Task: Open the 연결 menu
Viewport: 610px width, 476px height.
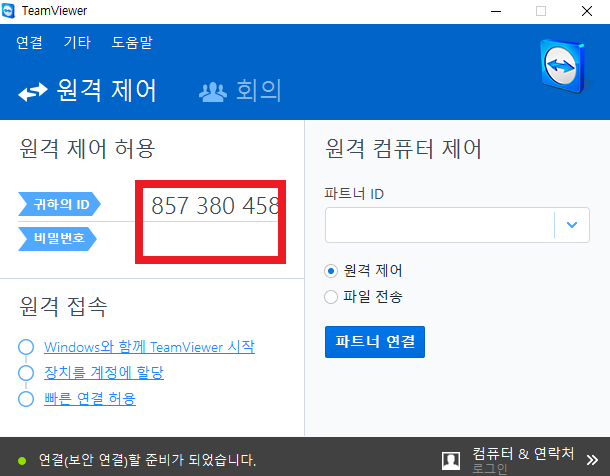Action: pyautogui.click(x=30, y=42)
